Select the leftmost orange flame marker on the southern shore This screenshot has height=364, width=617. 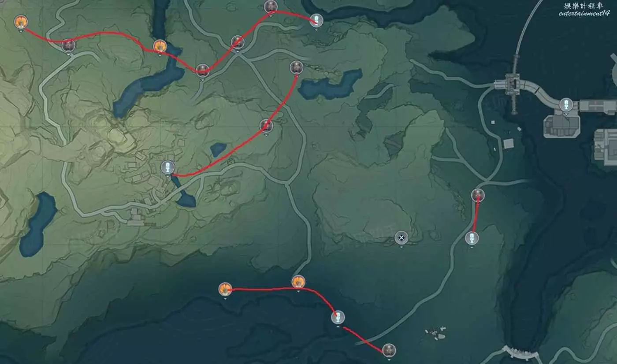tap(225, 290)
